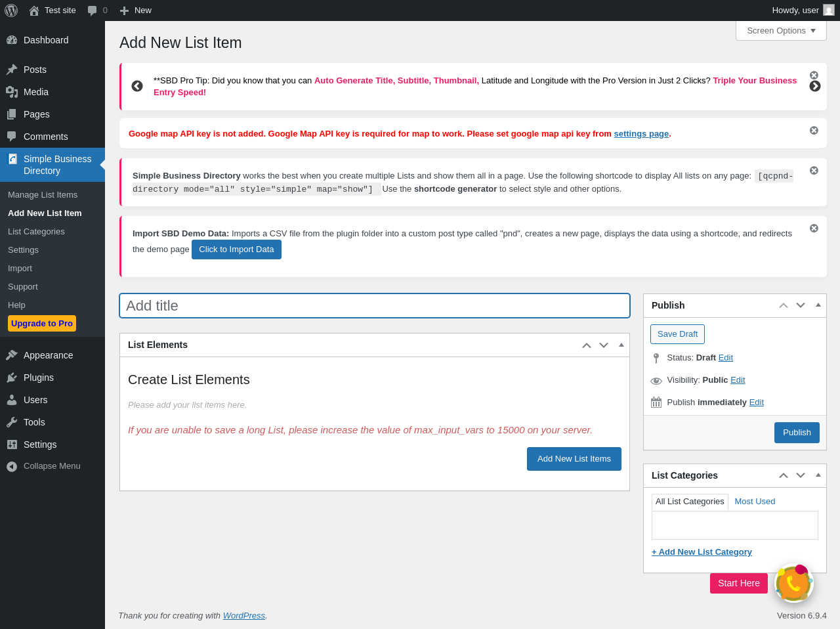Click the user avatar in admin bar
The width and height of the screenshot is (840, 629).
coord(829,11)
